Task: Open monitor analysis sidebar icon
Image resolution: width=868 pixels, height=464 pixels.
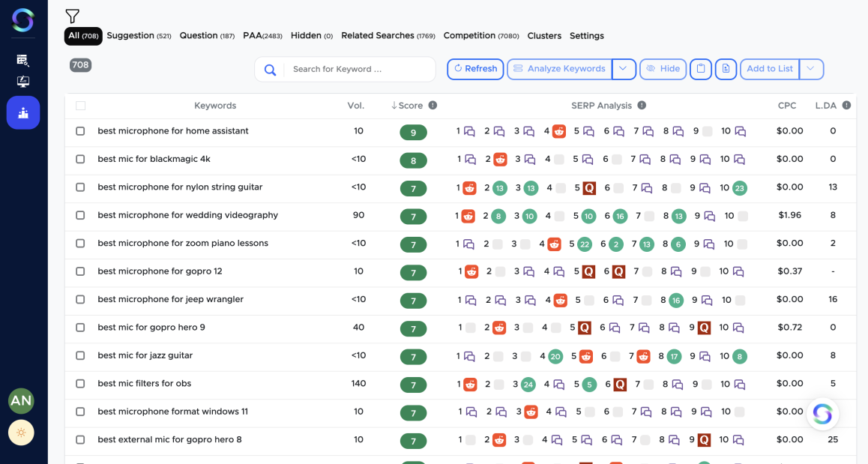Action: pos(22,82)
